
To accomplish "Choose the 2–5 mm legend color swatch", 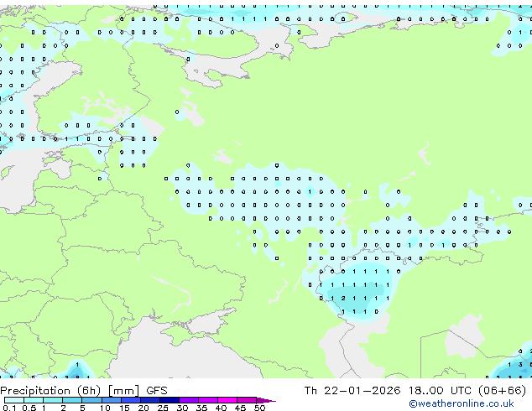I will (x=72, y=400).
